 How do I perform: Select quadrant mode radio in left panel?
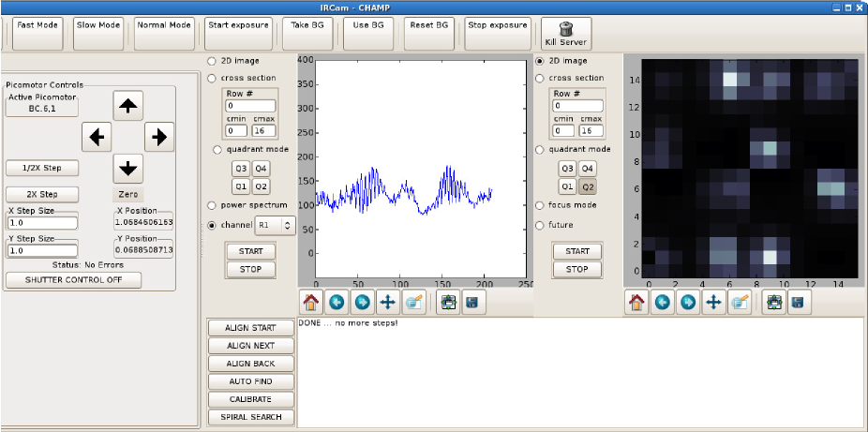tap(217, 149)
